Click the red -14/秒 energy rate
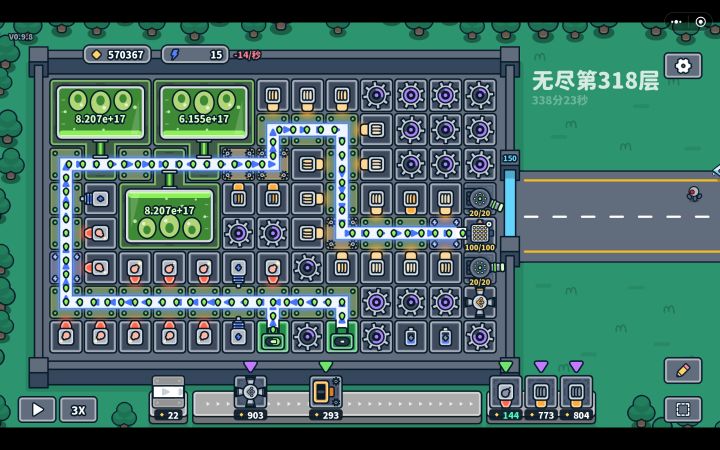The width and height of the screenshot is (720, 450). click(x=248, y=55)
